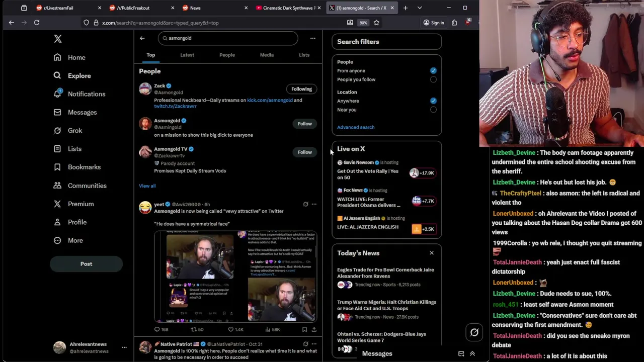Screen dimensions: 644x362
Task: Open more options on Native Patriot post
Action: click(x=314, y=344)
